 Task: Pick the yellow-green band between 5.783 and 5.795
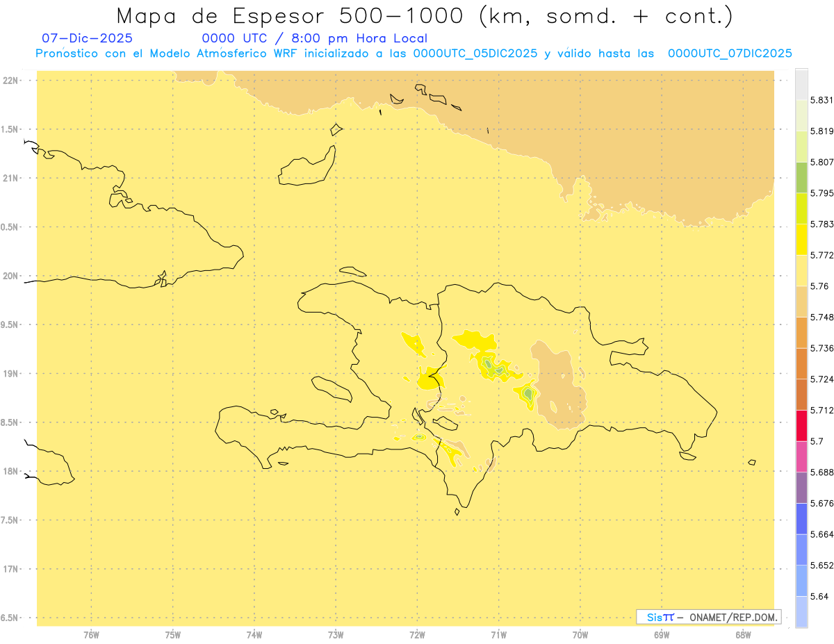[x=801, y=208]
